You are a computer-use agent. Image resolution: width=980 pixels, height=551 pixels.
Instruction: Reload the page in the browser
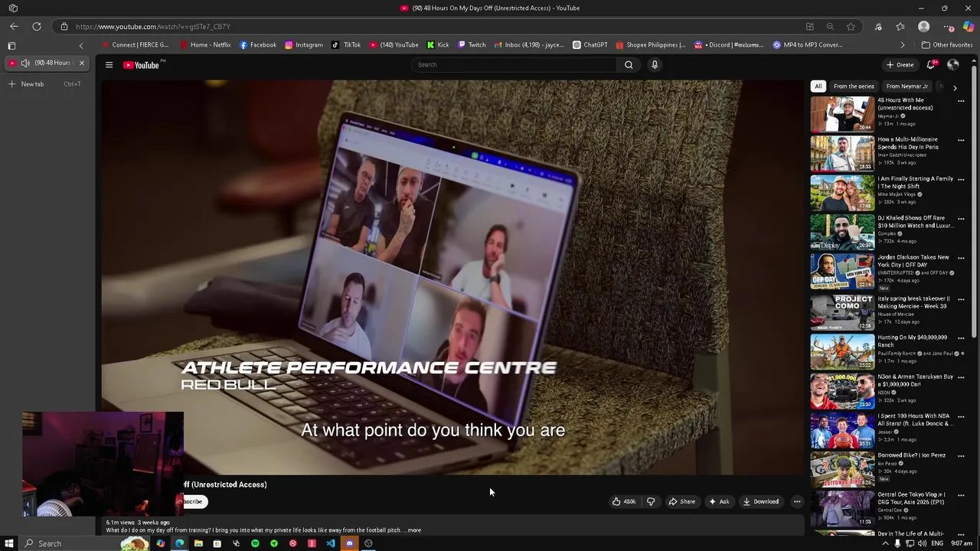(x=36, y=27)
